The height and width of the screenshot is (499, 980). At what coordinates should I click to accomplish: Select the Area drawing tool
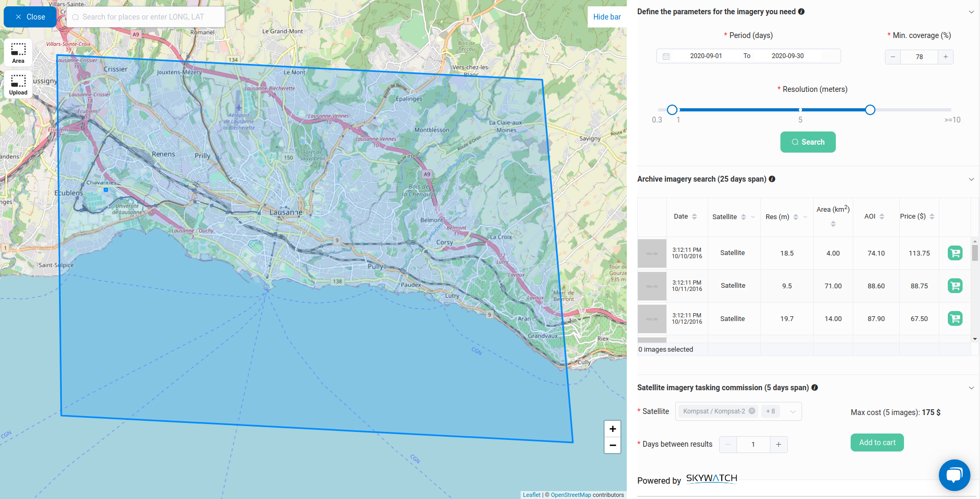(x=18, y=52)
